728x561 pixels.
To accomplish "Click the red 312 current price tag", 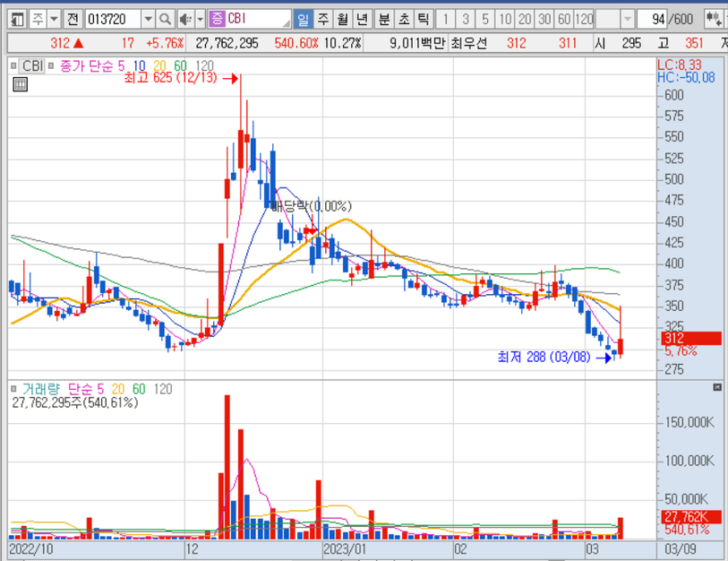I will tap(691, 338).
